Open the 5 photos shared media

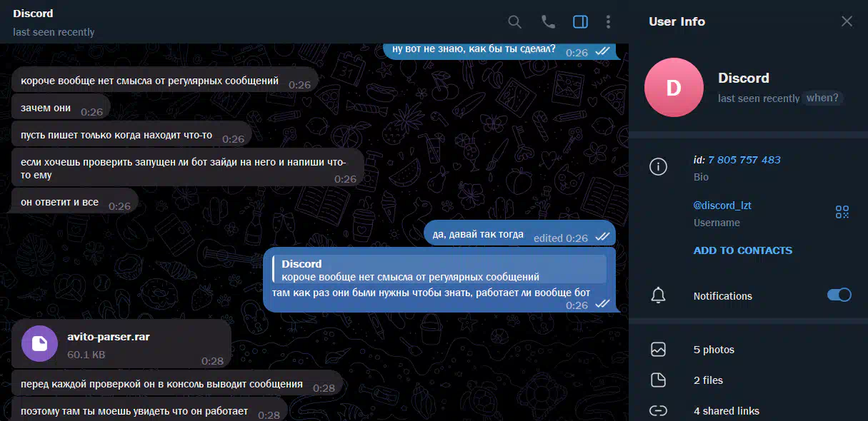tap(714, 350)
